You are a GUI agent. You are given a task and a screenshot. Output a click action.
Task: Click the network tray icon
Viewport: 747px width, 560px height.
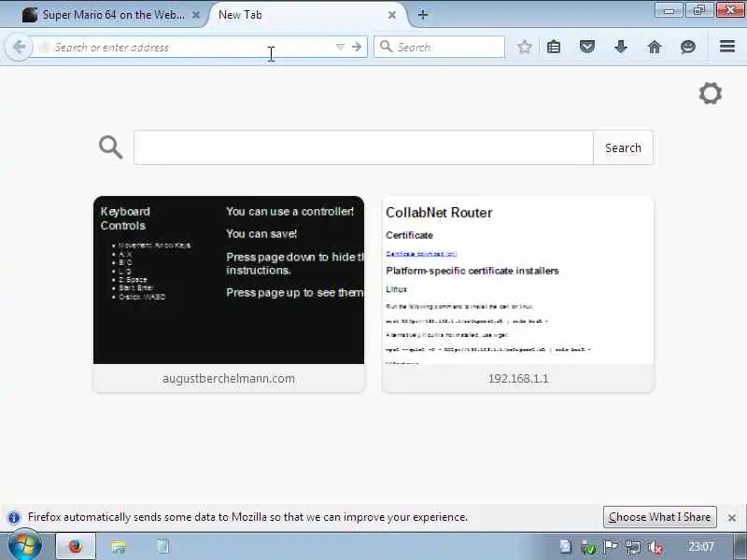tap(633, 547)
